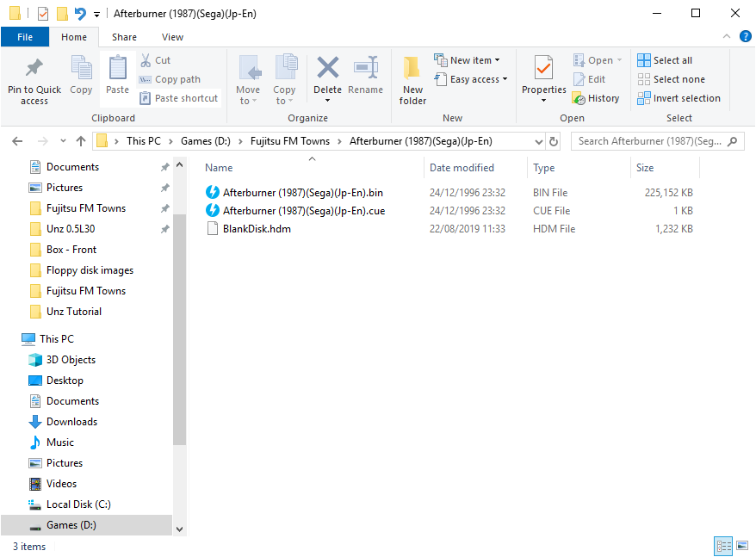
Task: Open the Unz Tutorial folder
Action: coord(74,312)
